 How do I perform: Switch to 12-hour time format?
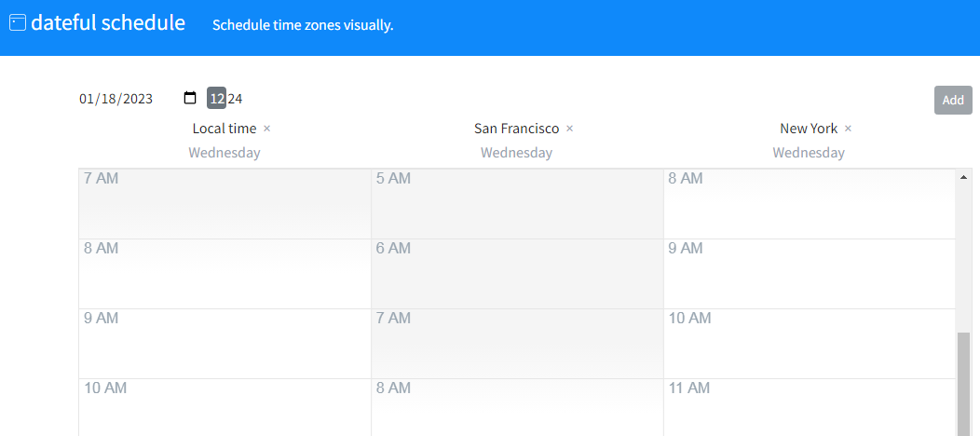click(x=217, y=98)
